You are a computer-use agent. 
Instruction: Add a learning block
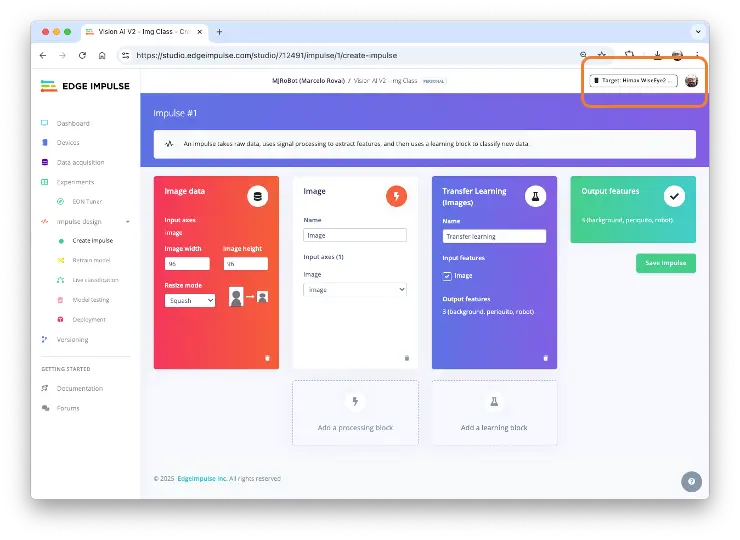tap(494, 412)
